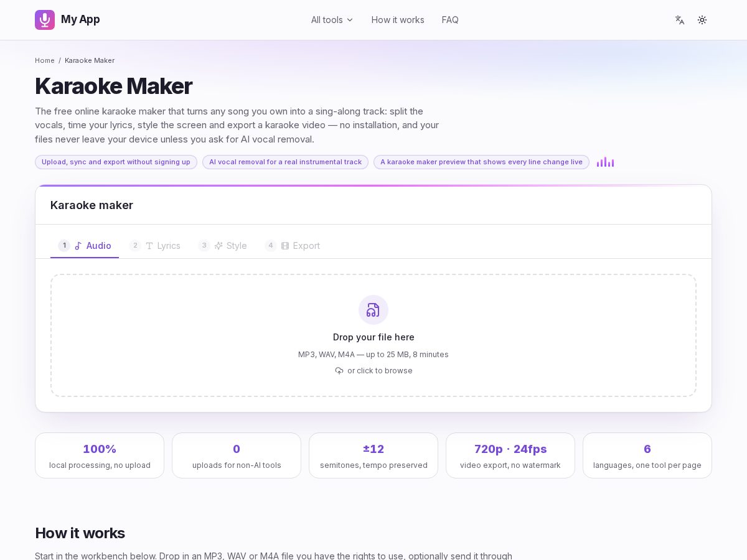Click the Home breadcrumb link

pyautogui.click(x=45, y=60)
